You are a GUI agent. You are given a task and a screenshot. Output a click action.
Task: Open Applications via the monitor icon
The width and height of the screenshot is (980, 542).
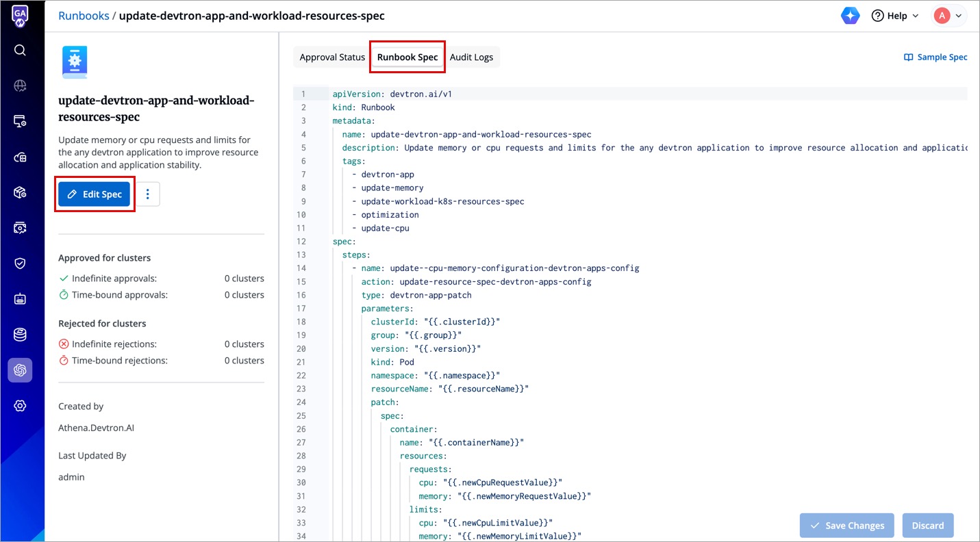20,121
